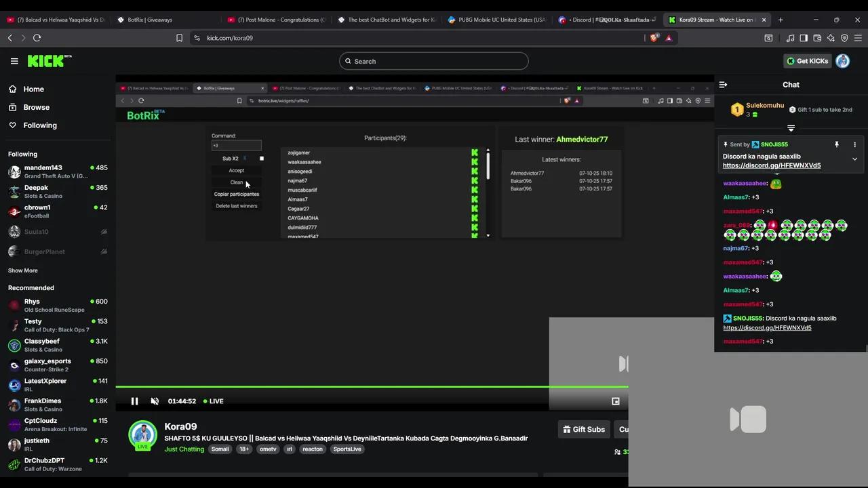Open the media control music note icon
This screenshot has height=488, width=868.
tap(790, 38)
